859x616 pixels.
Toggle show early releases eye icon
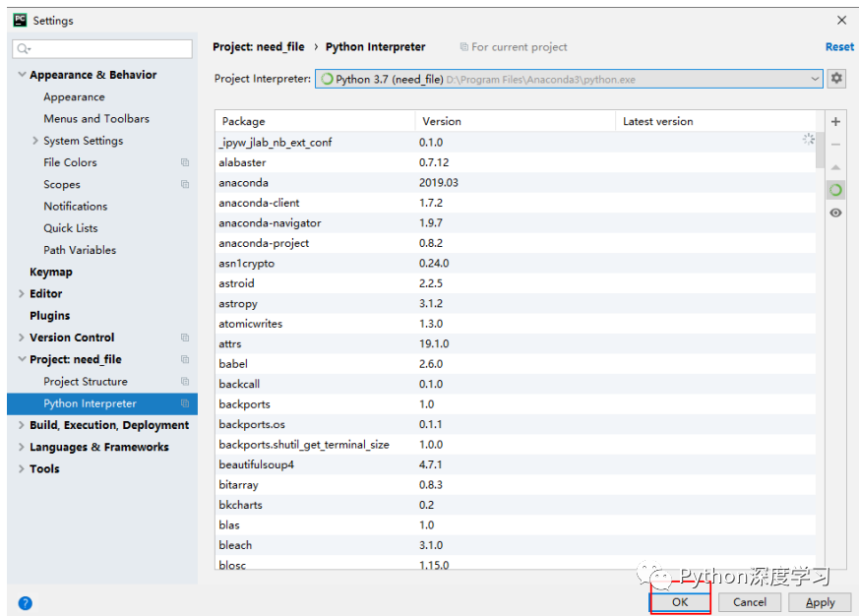coord(835,213)
